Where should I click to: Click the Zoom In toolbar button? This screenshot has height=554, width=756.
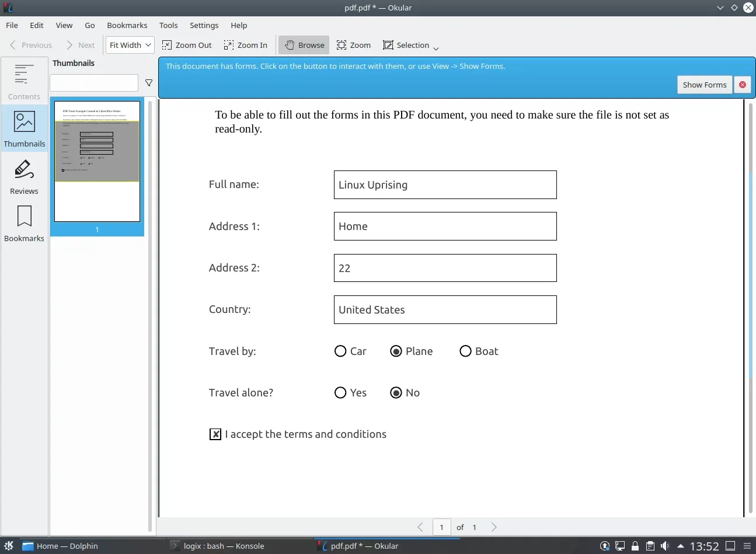246,45
